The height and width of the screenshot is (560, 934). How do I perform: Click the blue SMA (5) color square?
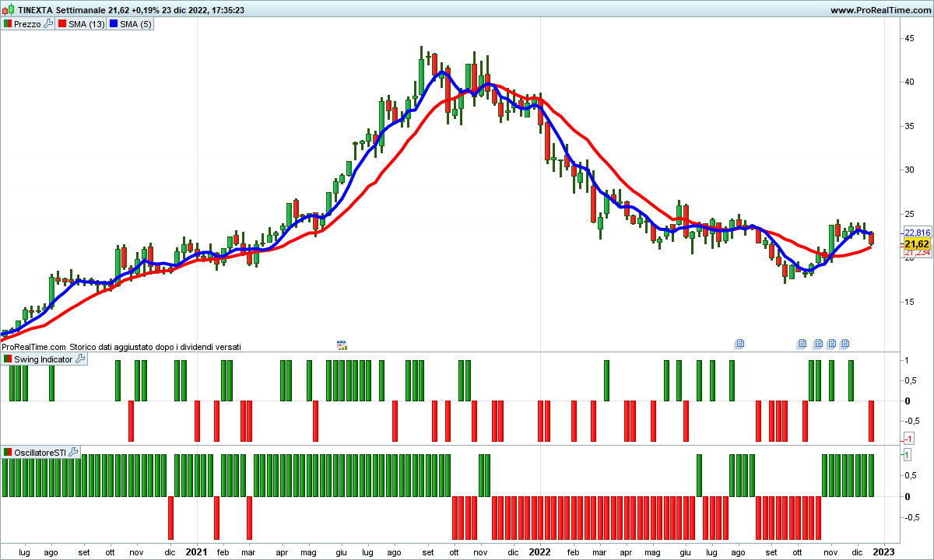[113, 24]
